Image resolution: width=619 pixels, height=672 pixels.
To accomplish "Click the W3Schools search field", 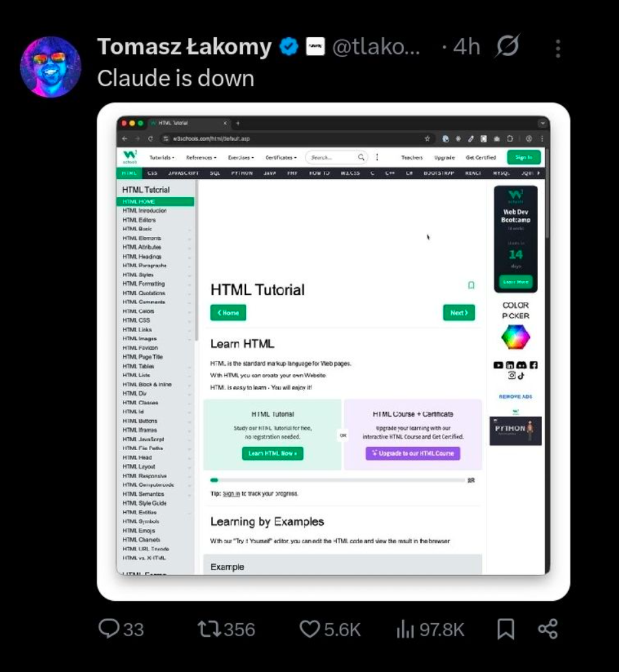I will click(331, 157).
